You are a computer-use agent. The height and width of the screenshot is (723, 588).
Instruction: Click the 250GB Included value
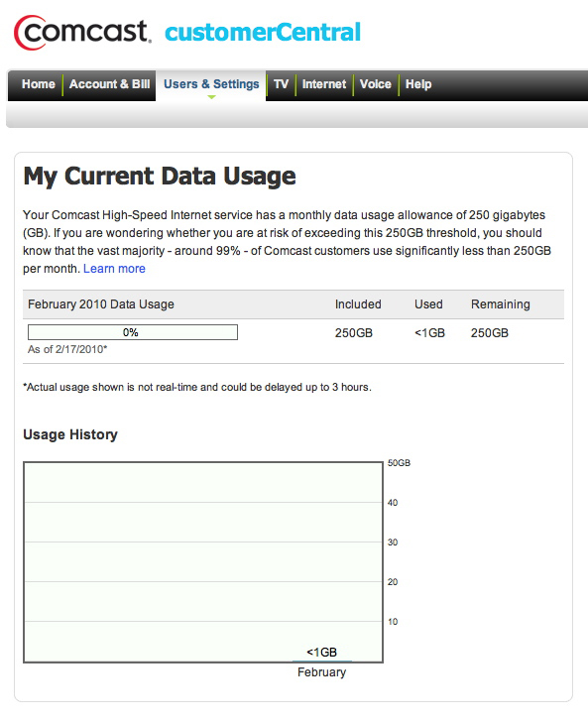coord(354,333)
